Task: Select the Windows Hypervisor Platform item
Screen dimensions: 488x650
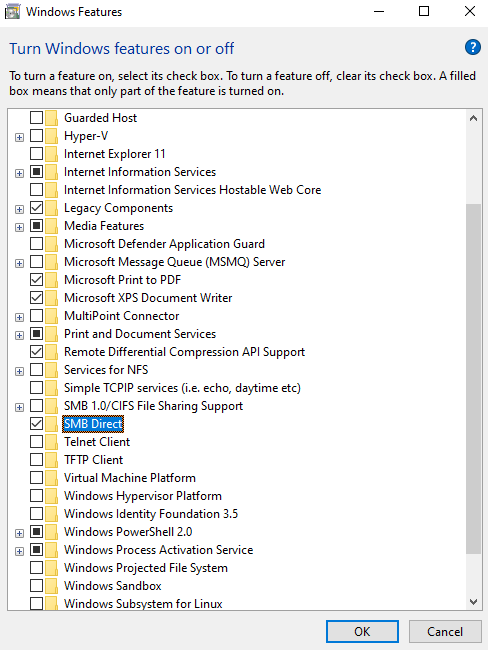Action: point(143,496)
